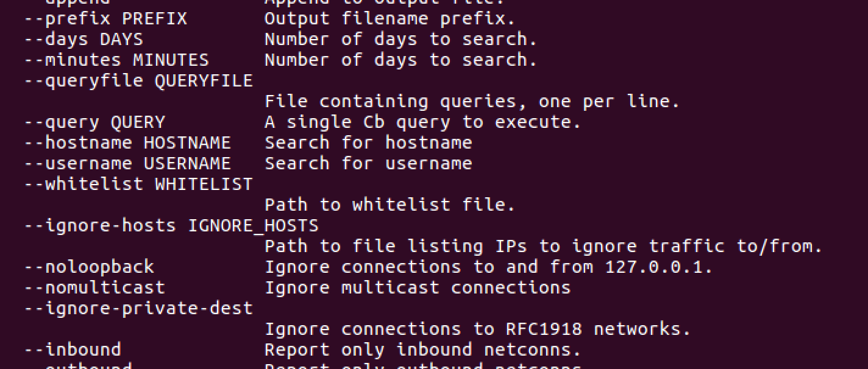Click the --days DAYS option
This screenshot has width=868, height=369.
[x=84, y=40]
